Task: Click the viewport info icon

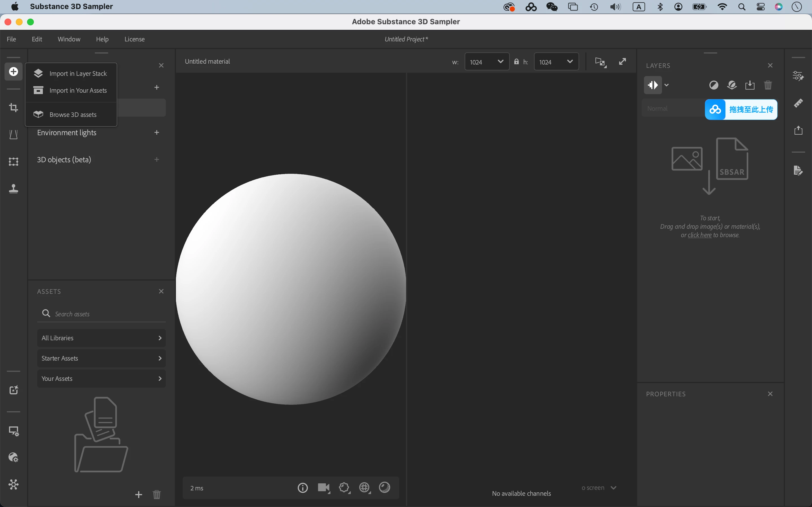Action: click(302, 488)
